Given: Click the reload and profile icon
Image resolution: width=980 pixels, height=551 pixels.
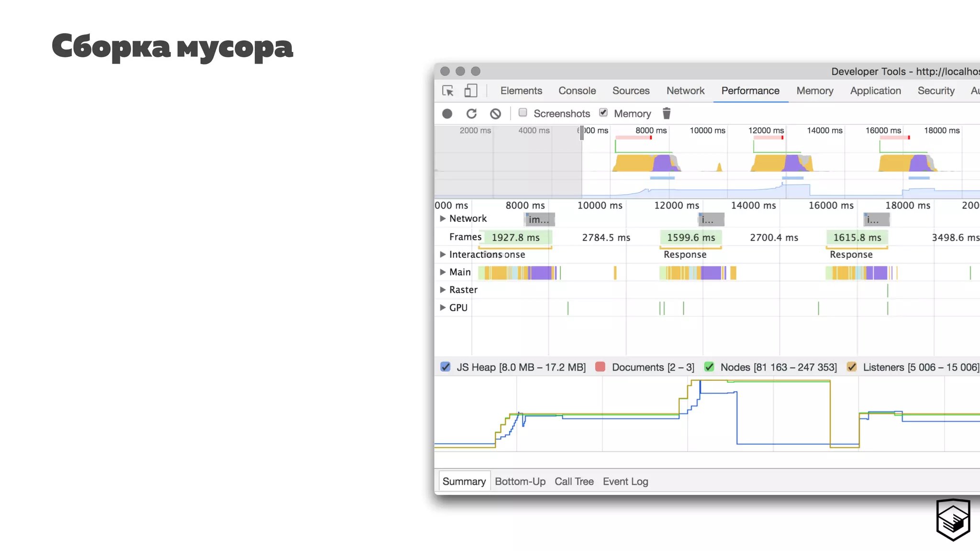Looking at the screenshot, I should click(471, 114).
